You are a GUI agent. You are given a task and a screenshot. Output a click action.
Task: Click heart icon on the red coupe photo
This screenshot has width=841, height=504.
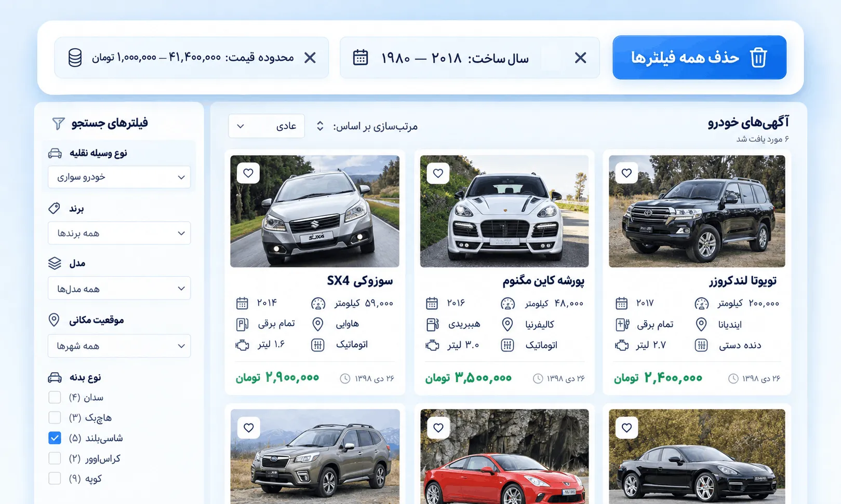438,428
